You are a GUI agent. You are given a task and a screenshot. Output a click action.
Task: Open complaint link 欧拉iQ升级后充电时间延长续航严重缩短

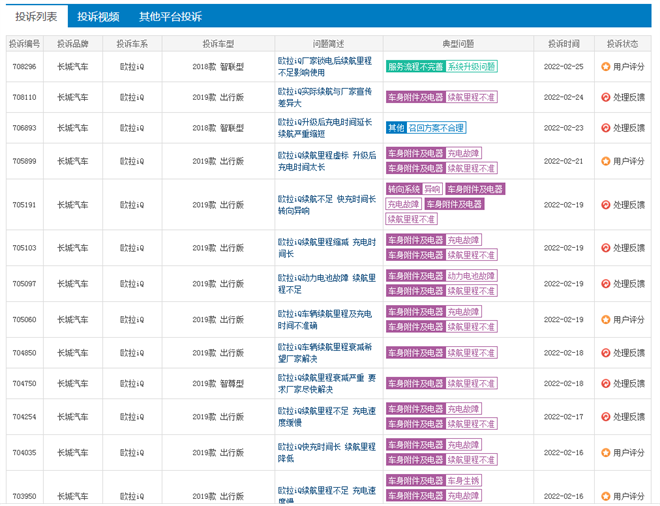[x=325, y=128]
